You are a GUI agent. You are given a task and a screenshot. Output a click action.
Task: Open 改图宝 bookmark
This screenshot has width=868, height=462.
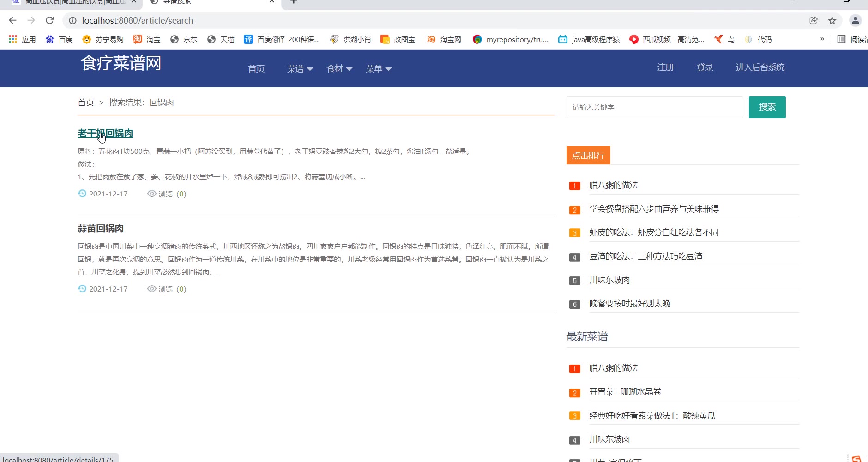tap(398, 39)
